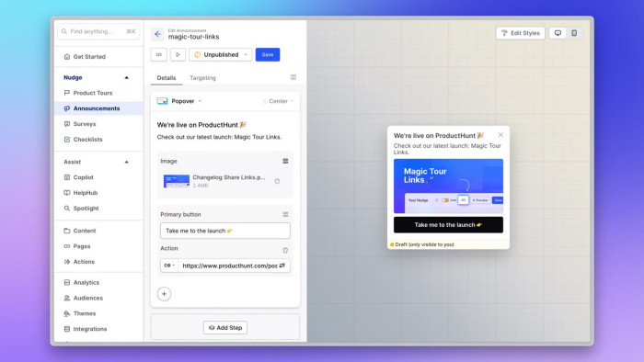Edit the announcement title text in editor
This screenshot has width=644, height=362.
click(201, 125)
